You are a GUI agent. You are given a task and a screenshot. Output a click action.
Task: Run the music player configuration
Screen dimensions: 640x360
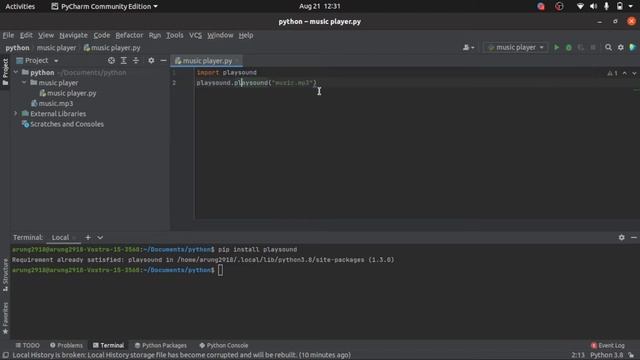point(556,48)
